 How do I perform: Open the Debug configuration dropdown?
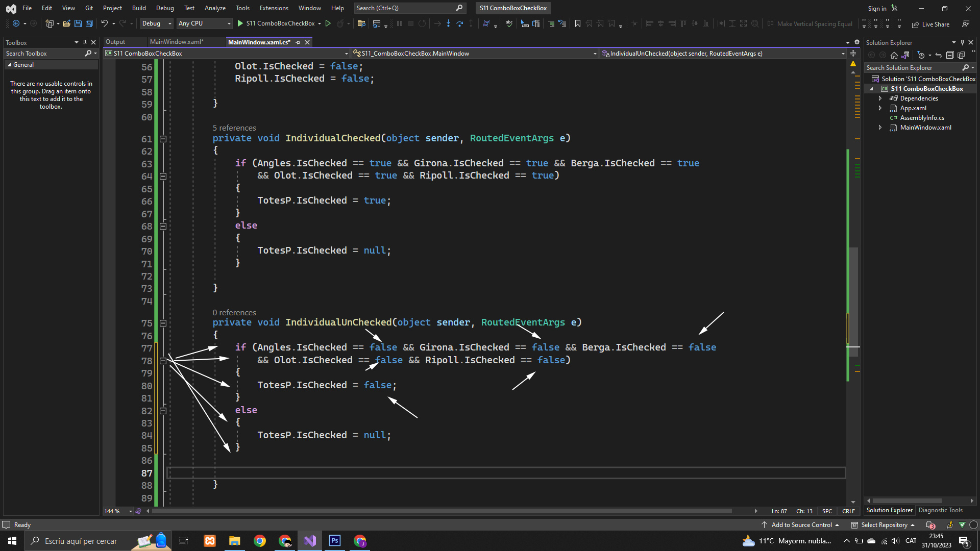156,23
